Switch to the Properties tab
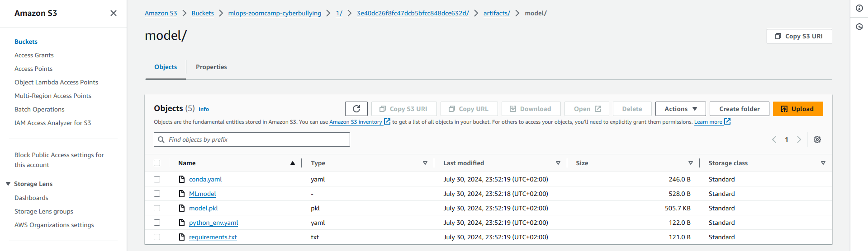 211,67
